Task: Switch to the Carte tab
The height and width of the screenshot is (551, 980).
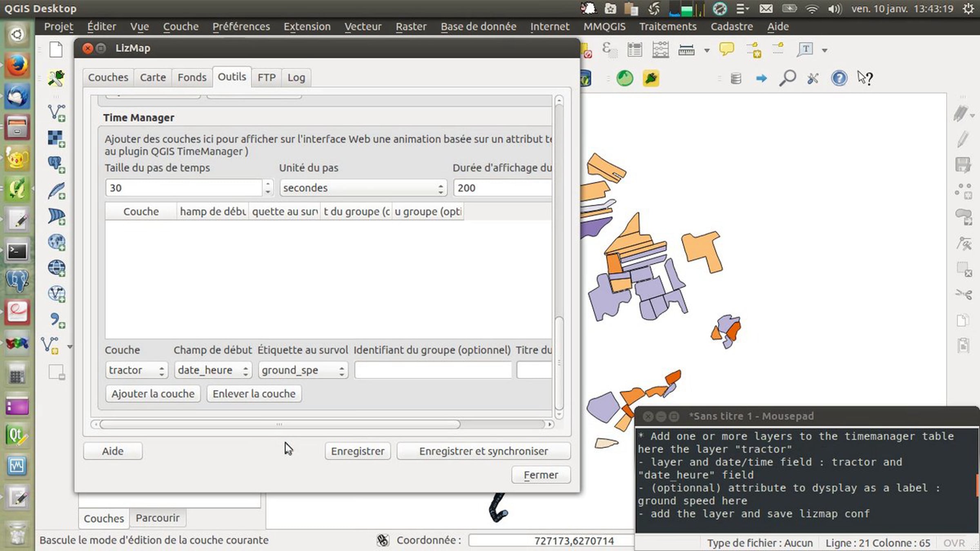Action: point(153,78)
